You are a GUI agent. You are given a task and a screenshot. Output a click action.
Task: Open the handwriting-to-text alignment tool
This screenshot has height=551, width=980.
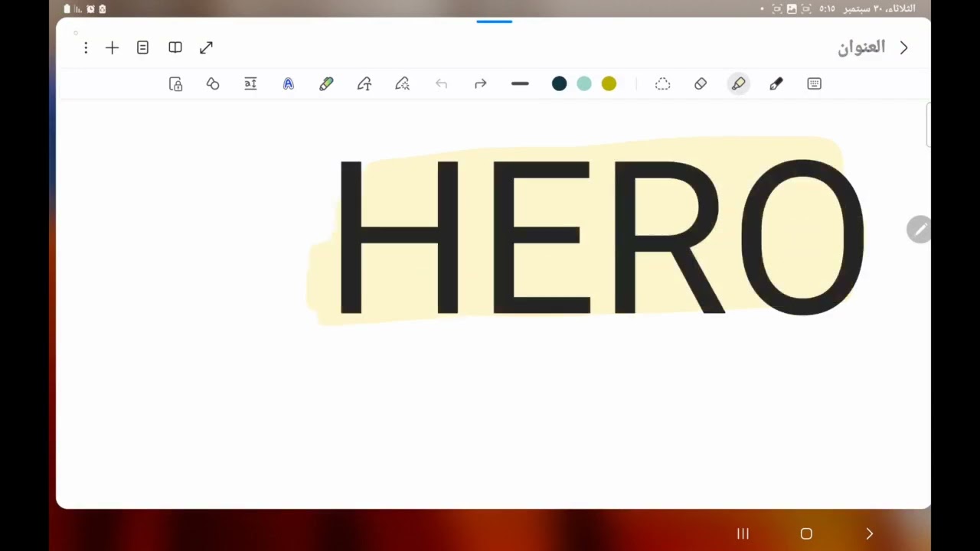[250, 84]
